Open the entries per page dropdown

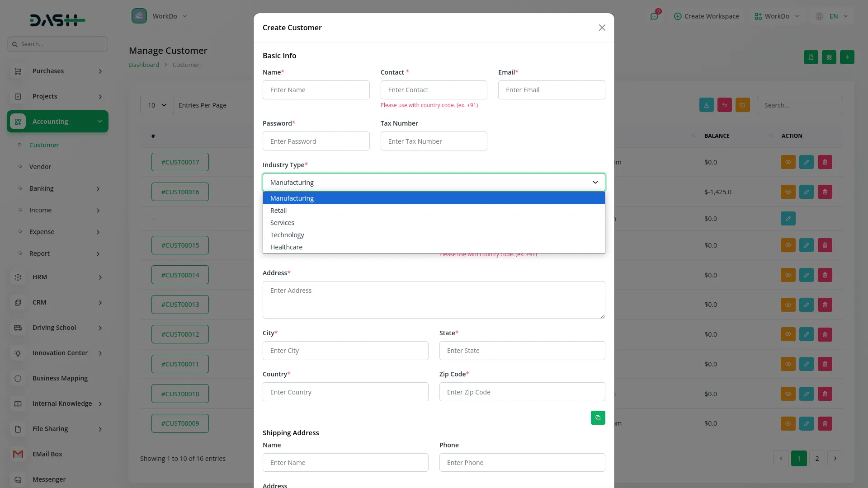(x=157, y=105)
